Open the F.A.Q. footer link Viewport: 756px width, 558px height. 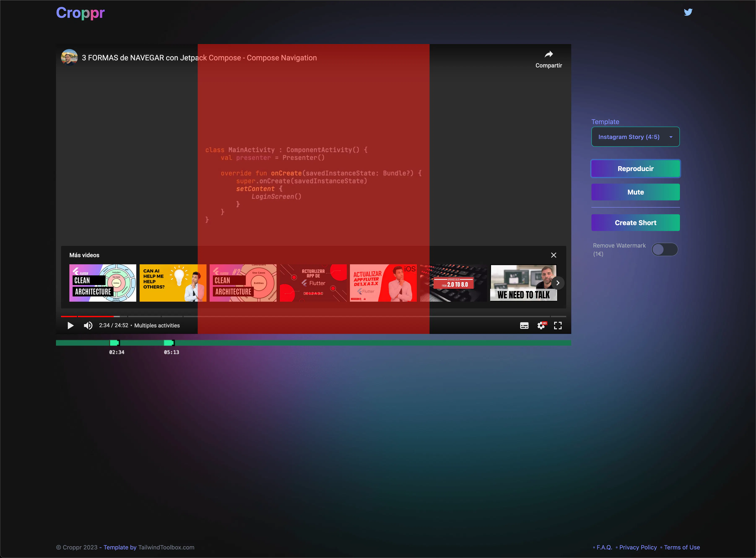pyautogui.click(x=604, y=547)
